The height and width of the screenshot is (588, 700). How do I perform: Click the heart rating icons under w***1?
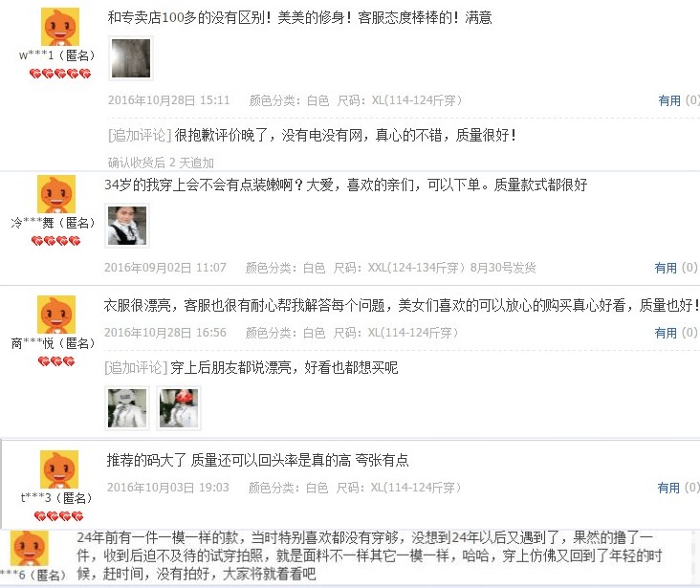(60, 74)
